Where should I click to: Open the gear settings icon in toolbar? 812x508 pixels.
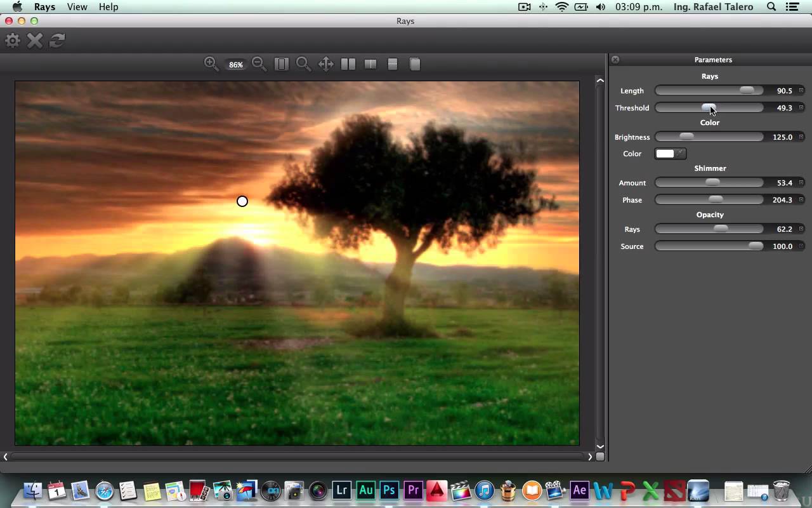tap(13, 41)
